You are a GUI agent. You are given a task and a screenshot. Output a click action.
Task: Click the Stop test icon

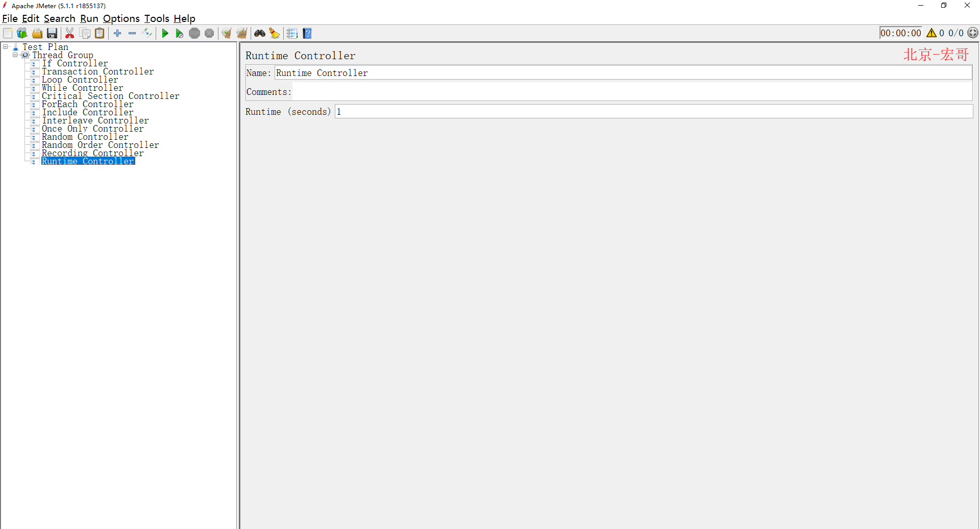coord(194,33)
